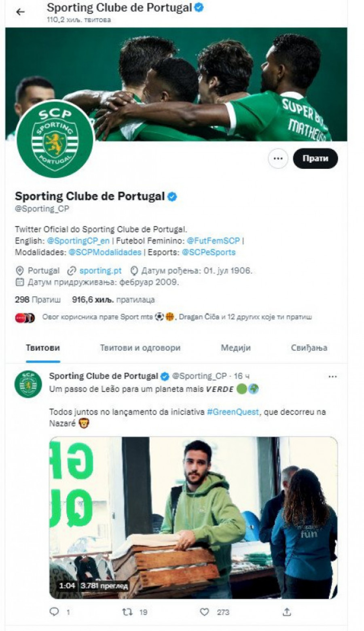
Task: Open the three-dot profile options menu
Action: click(278, 159)
